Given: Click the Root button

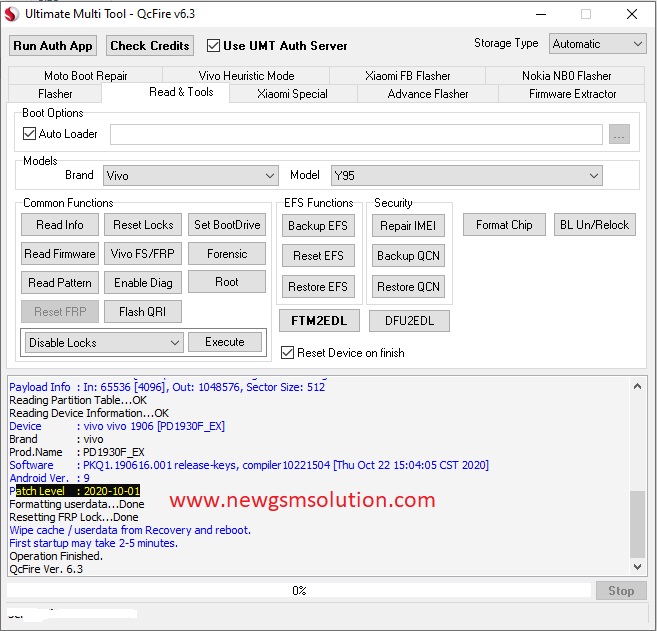Looking at the screenshot, I should click(x=227, y=282).
